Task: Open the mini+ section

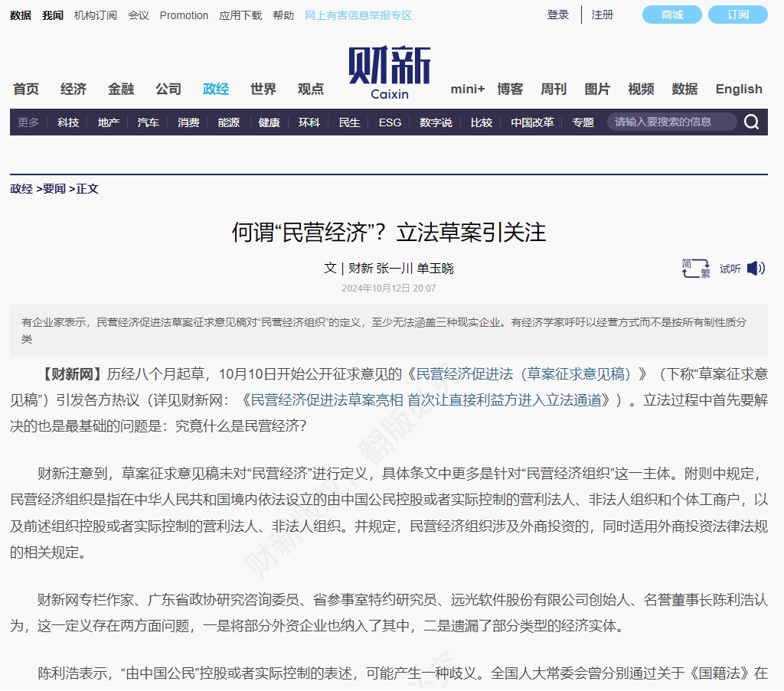Action: click(x=466, y=89)
